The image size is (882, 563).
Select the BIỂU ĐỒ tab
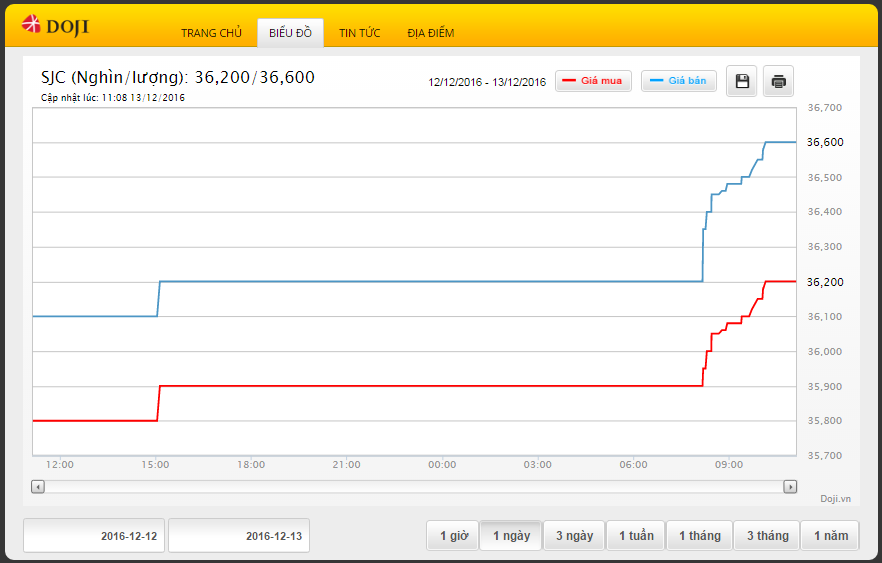pyautogui.click(x=290, y=33)
